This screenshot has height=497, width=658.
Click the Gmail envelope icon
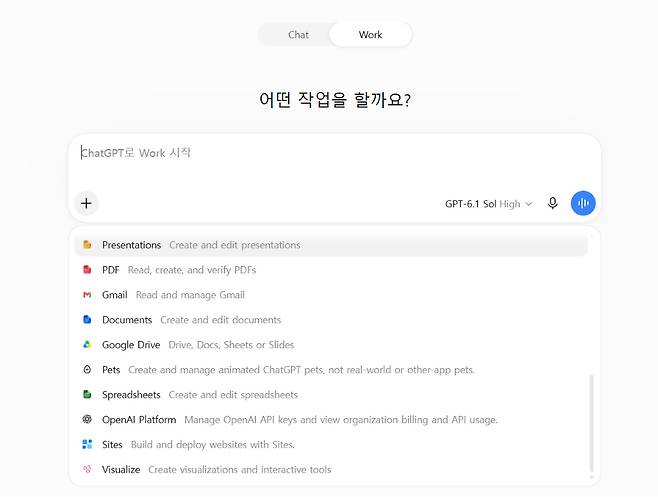pyautogui.click(x=87, y=295)
